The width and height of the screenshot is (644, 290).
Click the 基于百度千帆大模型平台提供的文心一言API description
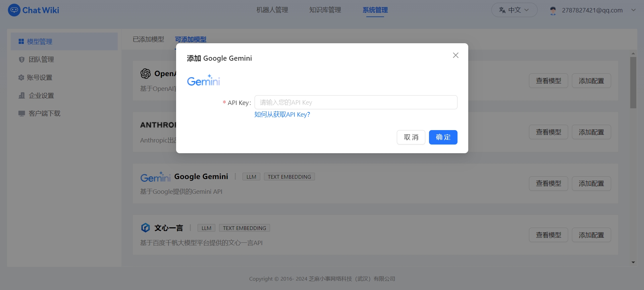click(x=201, y=243)
